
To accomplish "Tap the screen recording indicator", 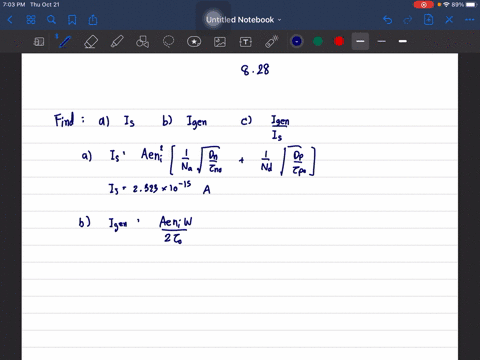I will [423, 5].
